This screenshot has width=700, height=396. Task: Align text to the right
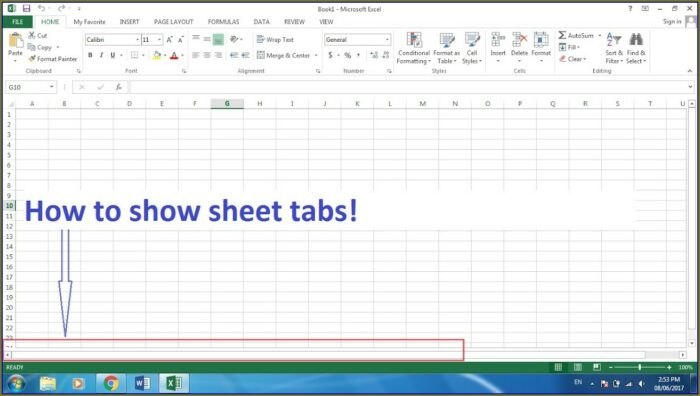(218, 55)
